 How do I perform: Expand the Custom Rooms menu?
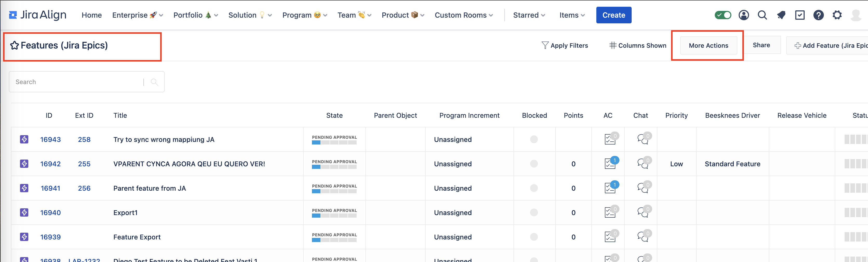[x=464, y=15]
